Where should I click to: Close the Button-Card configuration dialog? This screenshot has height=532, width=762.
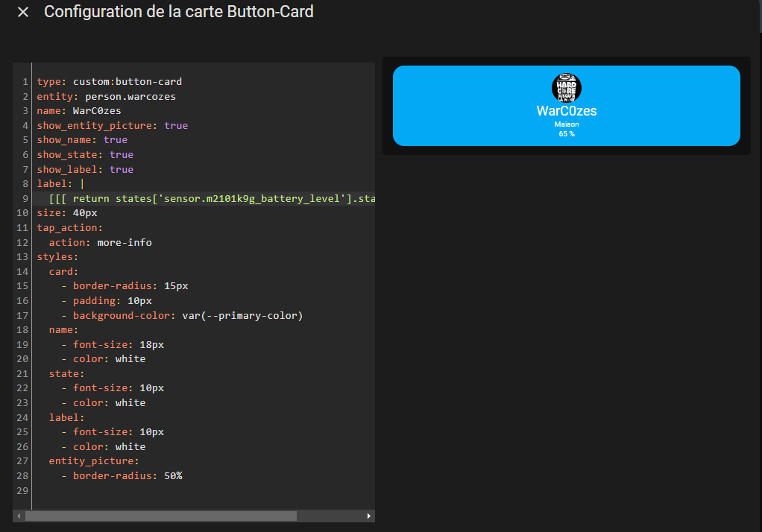click(x=23, y=13)
